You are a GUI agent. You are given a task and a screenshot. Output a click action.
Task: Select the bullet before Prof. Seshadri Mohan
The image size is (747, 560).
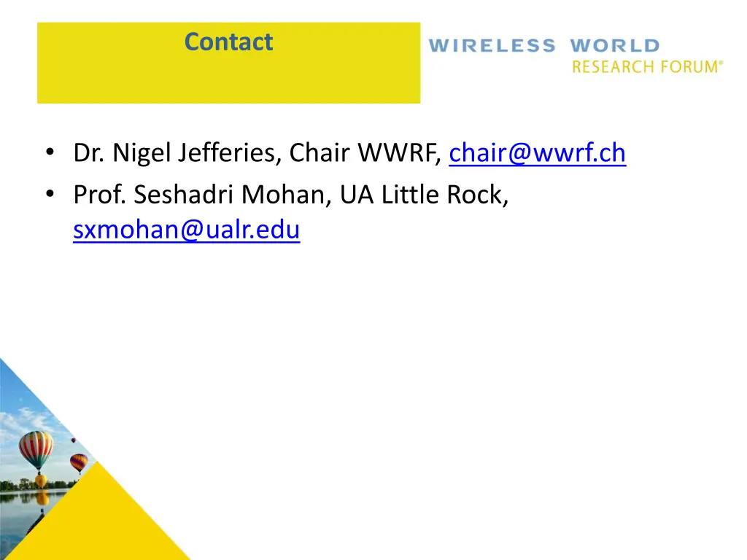tap(50, 194)
